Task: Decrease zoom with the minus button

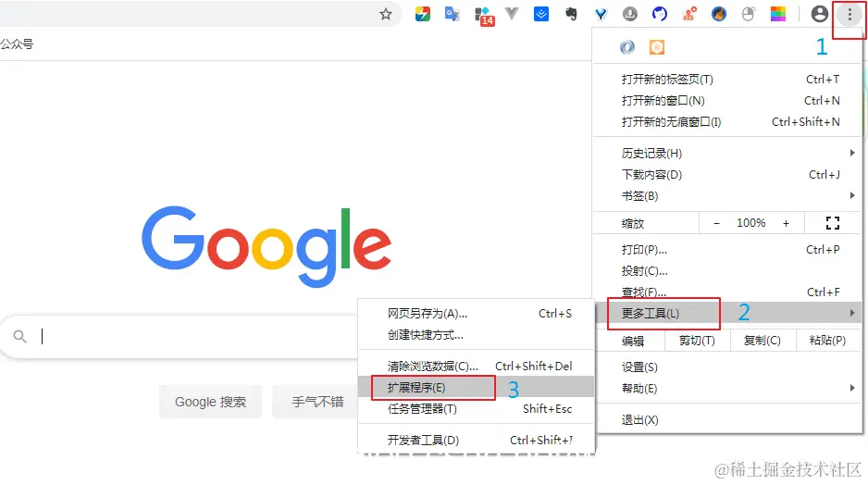Action: pyautogui.click(x=717, y=223)
